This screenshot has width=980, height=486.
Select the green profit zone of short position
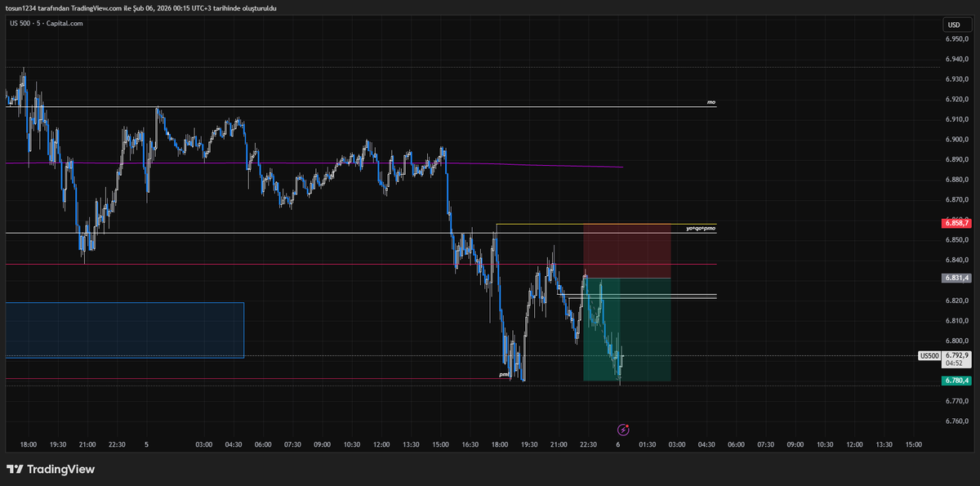pyautogui.click(x=626, y=329)
